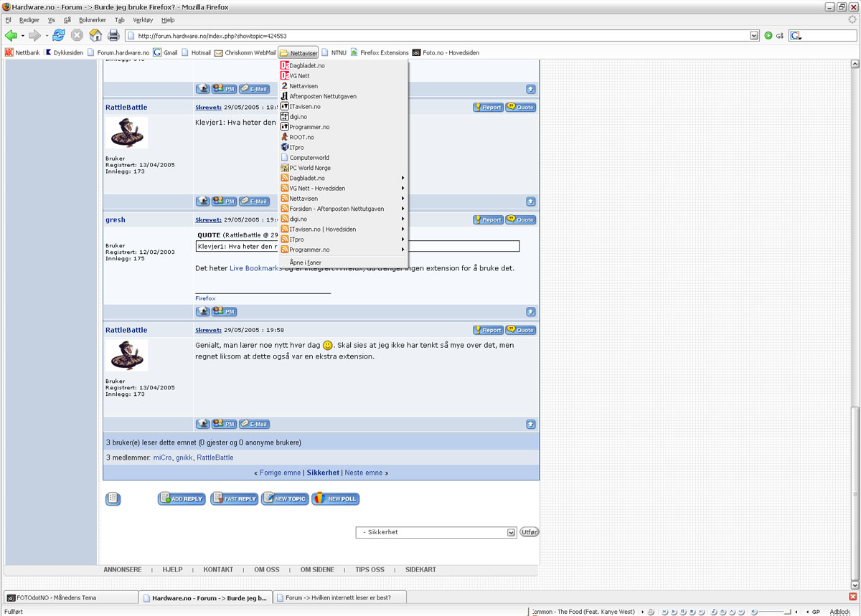Click the Utfør button
Viewport: 861px width, 616px height.
(x=529, y=532)
